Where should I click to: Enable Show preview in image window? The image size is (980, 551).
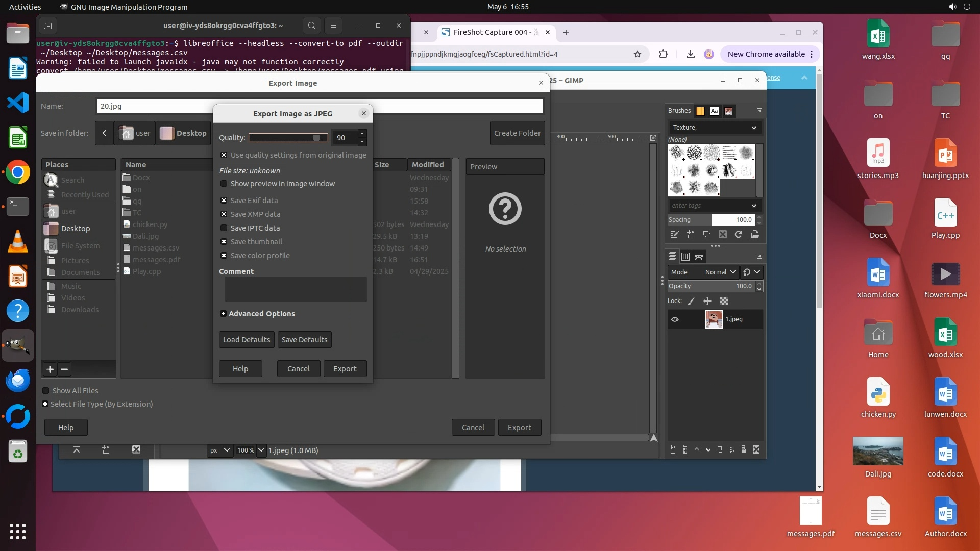(224, 184)
